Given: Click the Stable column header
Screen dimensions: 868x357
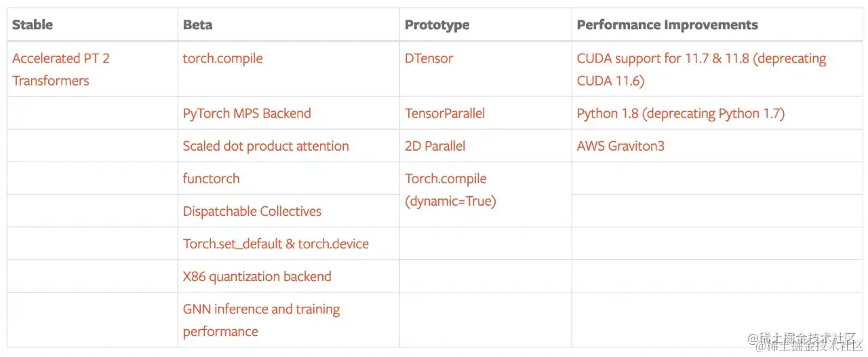Looking at the screenshot, I should (x=33, y=24).
